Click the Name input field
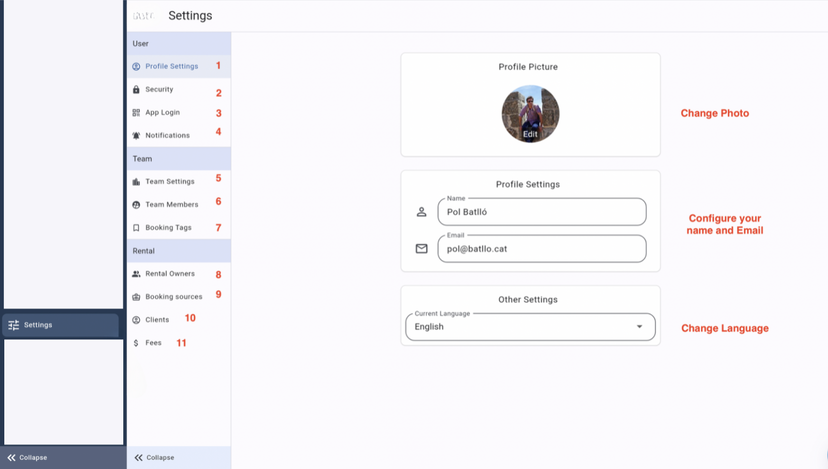Image resolution: width=828 pixels, height=469 pixels. tap(541, 212)
